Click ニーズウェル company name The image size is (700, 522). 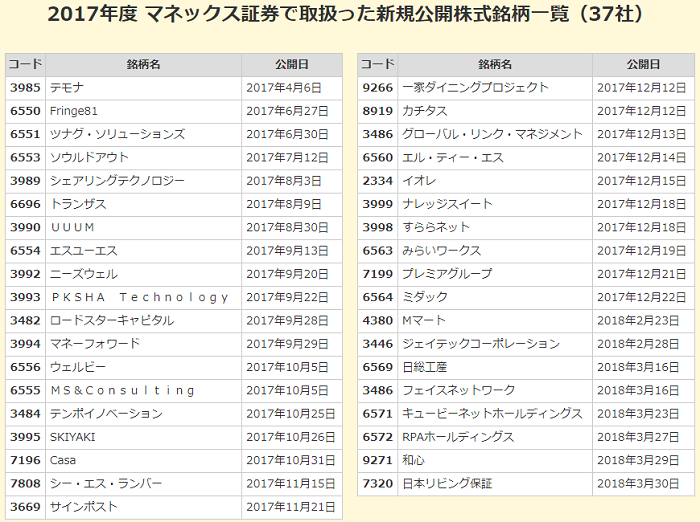point(83,274)
